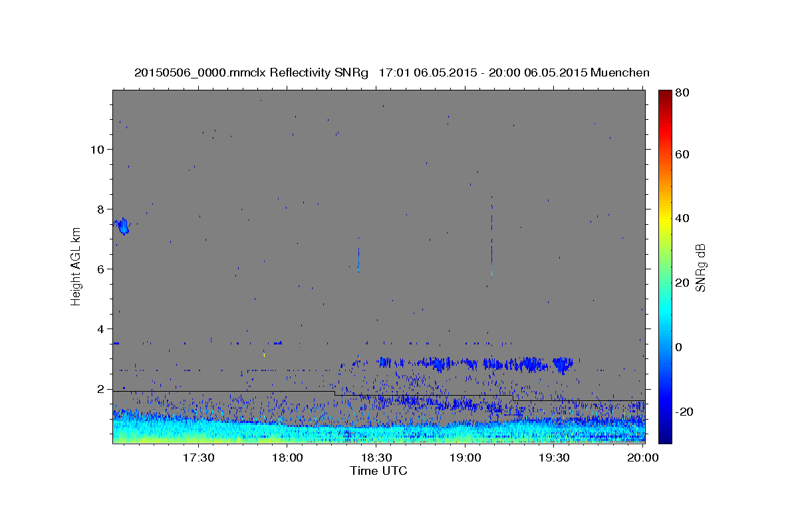Click the colorbar value 40

pyautogui.click(x=681, y=218)
